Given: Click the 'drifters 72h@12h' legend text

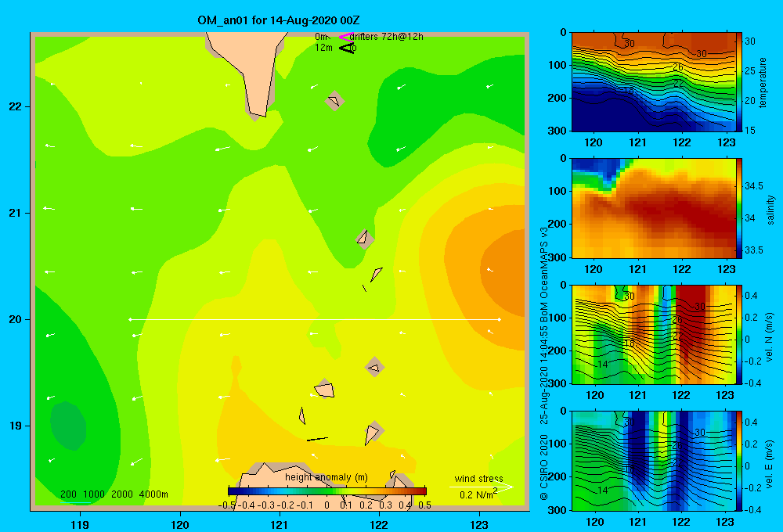Looking at the screenshot, I should pos(387,37).
